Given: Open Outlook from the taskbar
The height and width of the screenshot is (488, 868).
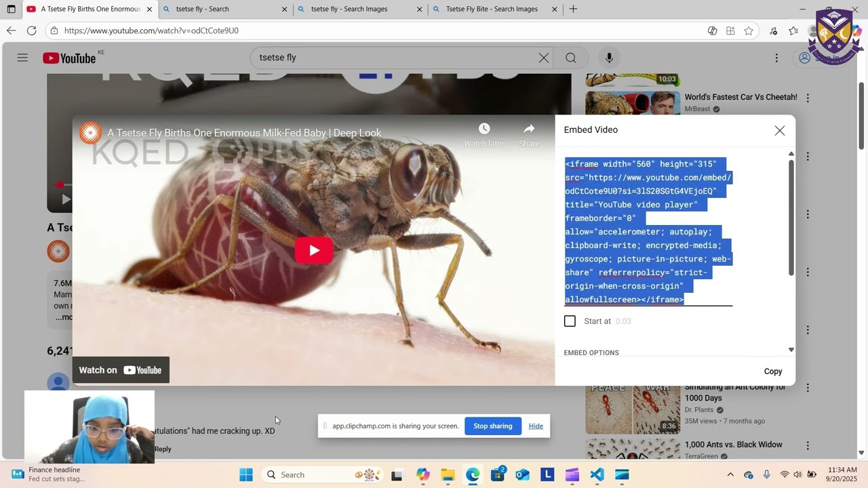Looking at the screenshot, I should 522,474.
